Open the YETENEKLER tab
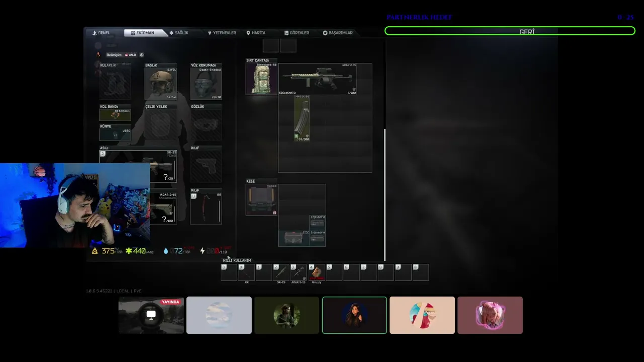 coord(222,33)
